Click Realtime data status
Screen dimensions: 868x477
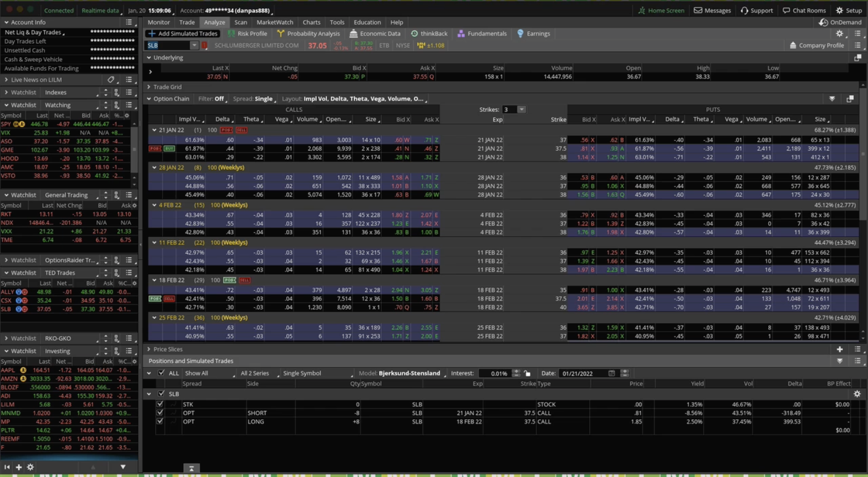pyautogui.click(x=101, y=10)
